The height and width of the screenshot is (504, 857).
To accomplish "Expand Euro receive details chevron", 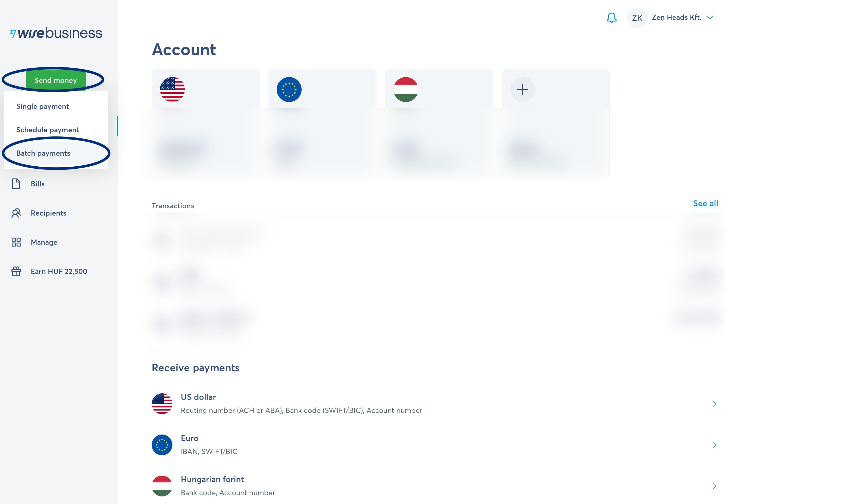I will click(714, 445).
